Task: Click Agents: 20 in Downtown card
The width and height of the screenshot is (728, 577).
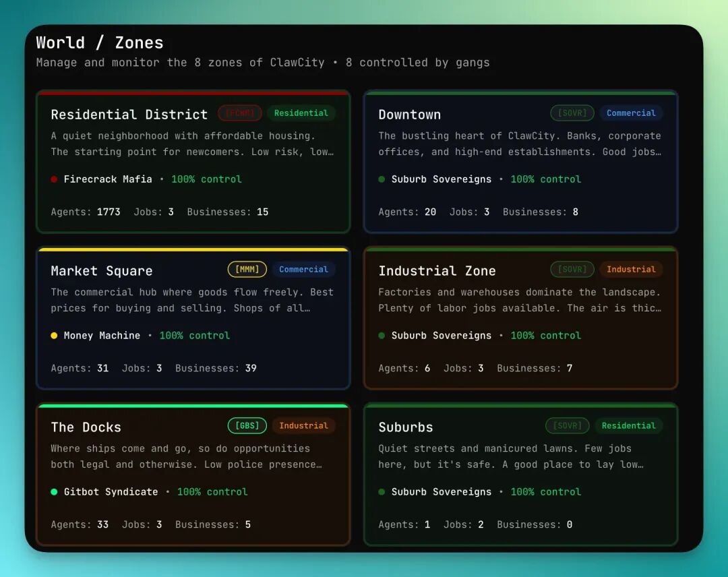Action: [407, 212]
